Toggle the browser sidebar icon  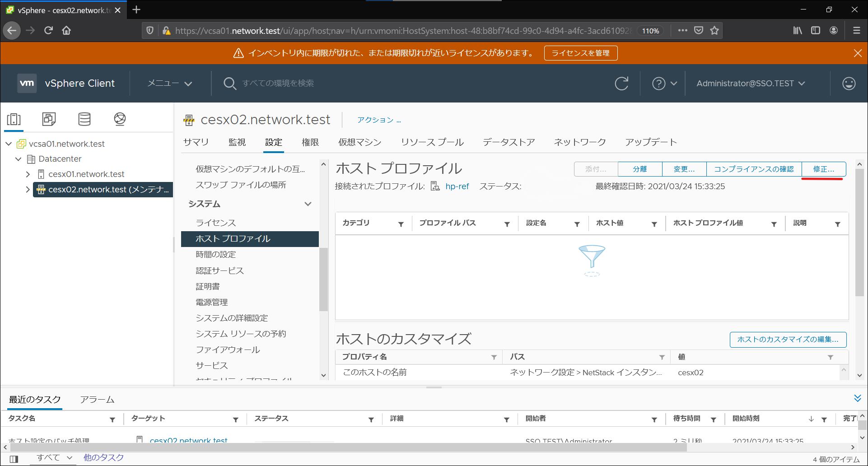(816, 30)
